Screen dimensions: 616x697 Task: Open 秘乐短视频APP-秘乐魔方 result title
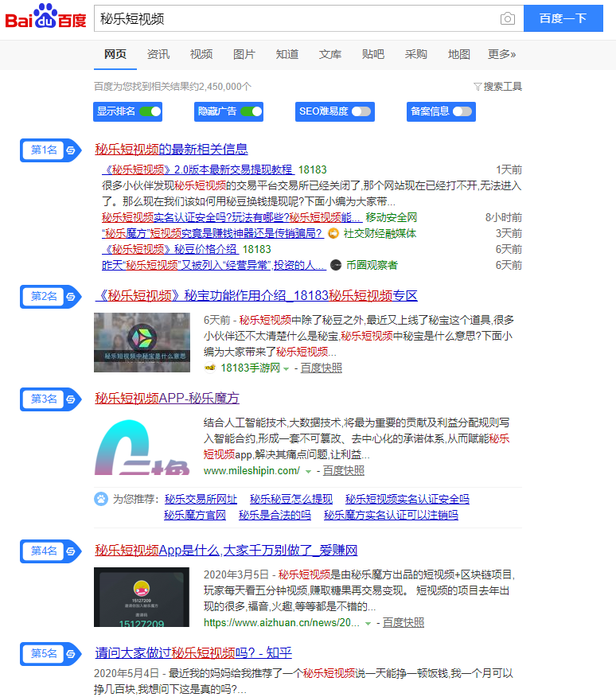tap(167, 399)
